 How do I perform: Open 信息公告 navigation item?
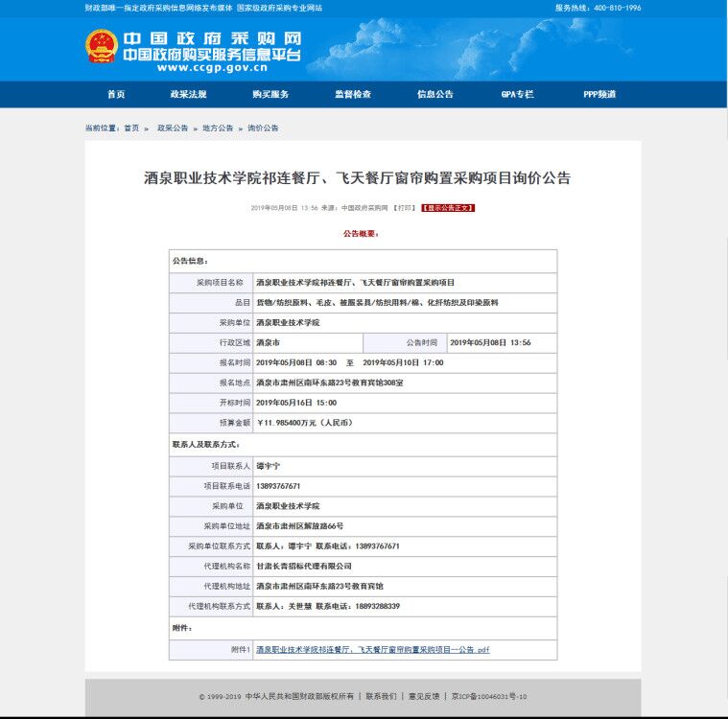pyautogui.click(x=435, y=95)
